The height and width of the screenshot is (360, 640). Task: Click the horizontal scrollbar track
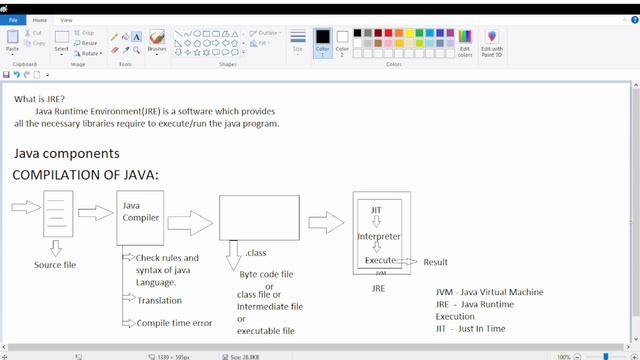[x=316, y=347]
